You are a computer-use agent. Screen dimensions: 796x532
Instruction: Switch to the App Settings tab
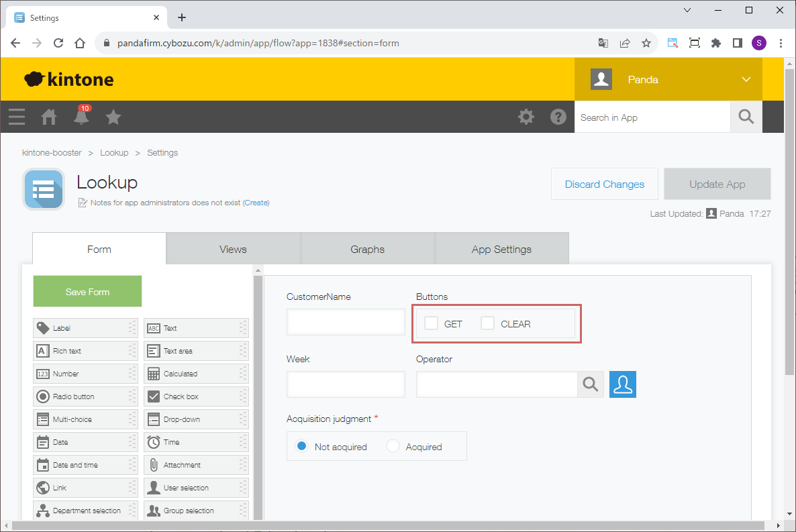[501, 250]
